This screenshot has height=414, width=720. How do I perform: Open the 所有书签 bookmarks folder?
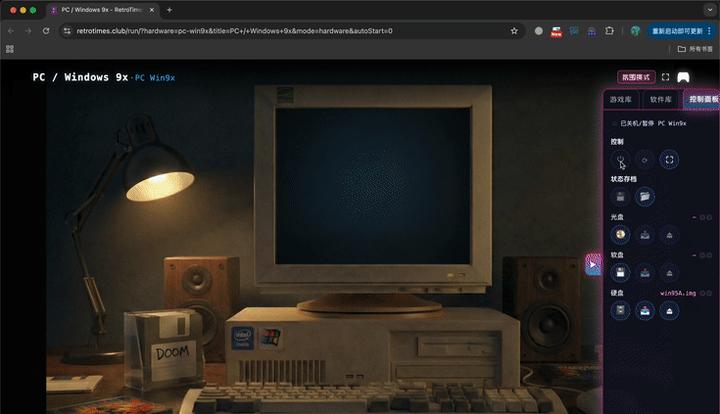(695, 48)
